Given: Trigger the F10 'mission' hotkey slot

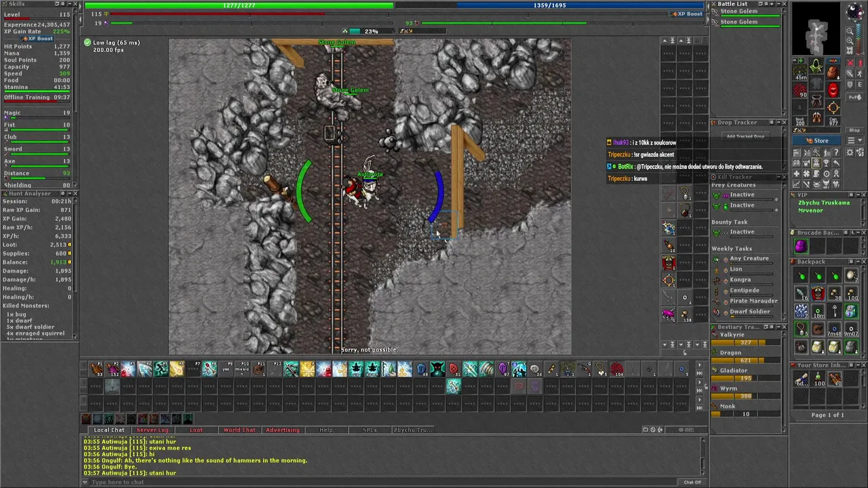Looking at the screenshot, I should pos(243,369).
